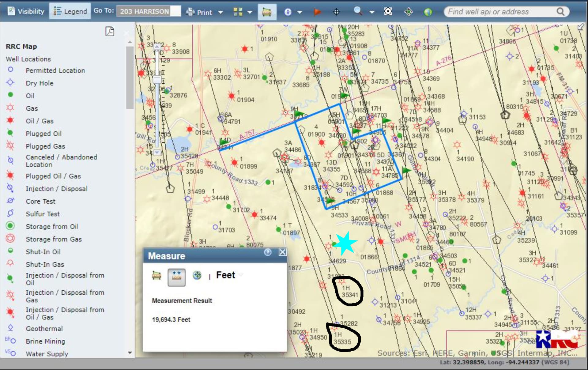Click the expand map icon at top-right
This screenshot has width=588, height=370.
point(581,27)
